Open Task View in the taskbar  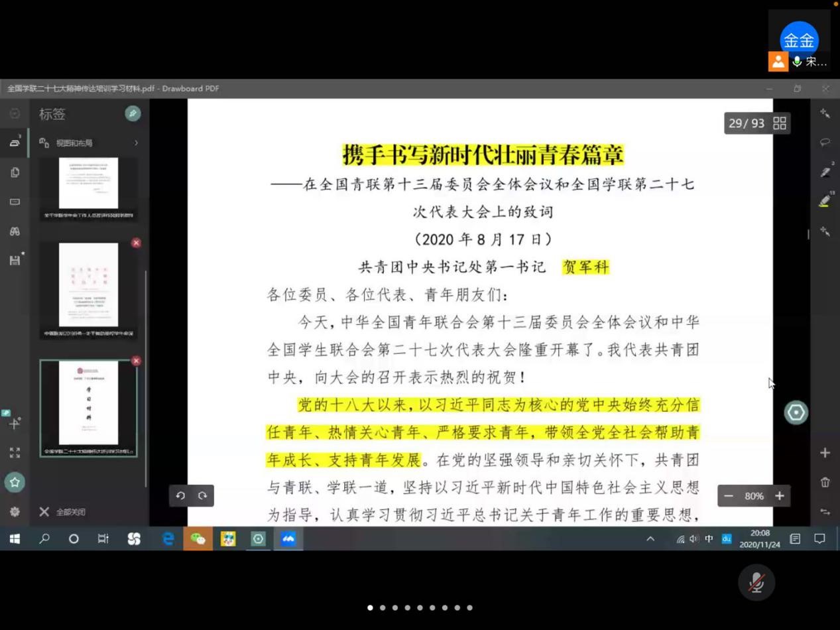103,539
